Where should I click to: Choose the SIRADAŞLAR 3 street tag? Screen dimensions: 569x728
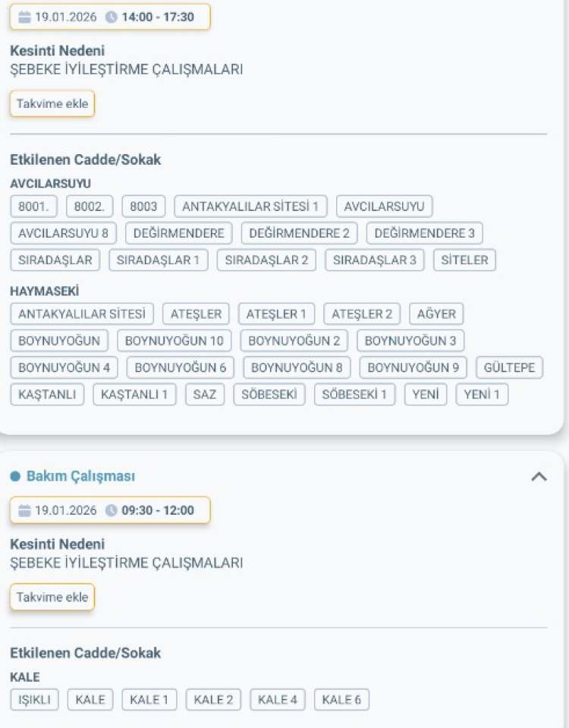pos(375,260)
